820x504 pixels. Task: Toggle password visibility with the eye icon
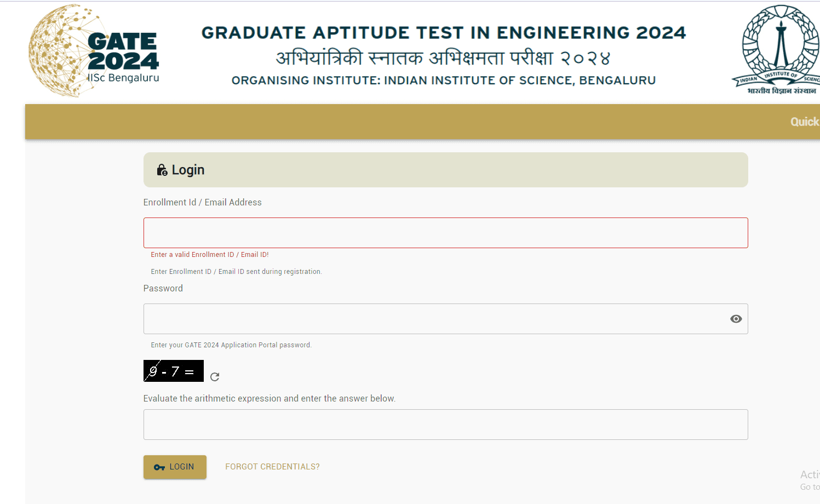pyautogui.click(x=736, y=319)
